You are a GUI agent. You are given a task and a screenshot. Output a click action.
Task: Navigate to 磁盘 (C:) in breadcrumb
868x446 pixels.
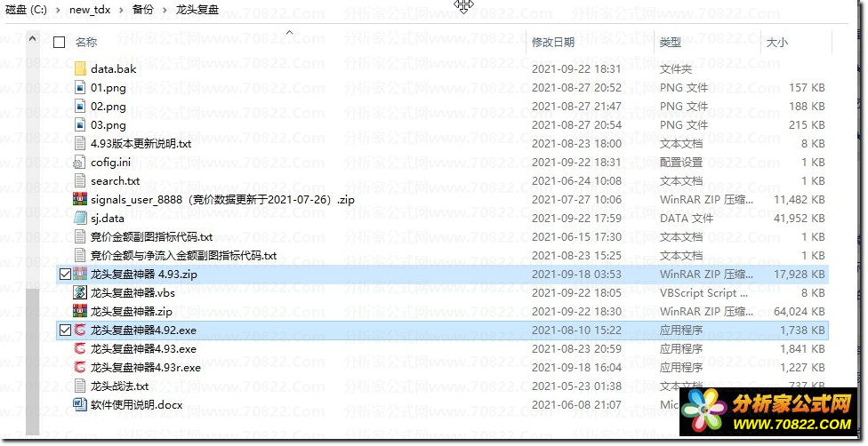[x=26, y=10]
